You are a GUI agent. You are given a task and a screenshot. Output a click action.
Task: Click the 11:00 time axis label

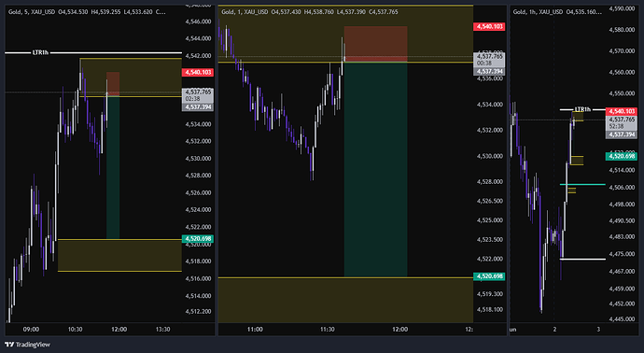[x=255, y=329]
